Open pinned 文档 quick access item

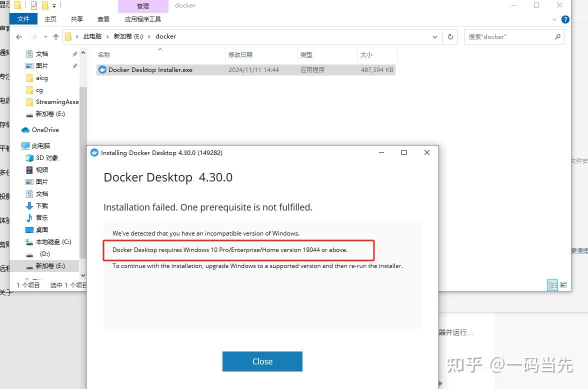[41, 54]
